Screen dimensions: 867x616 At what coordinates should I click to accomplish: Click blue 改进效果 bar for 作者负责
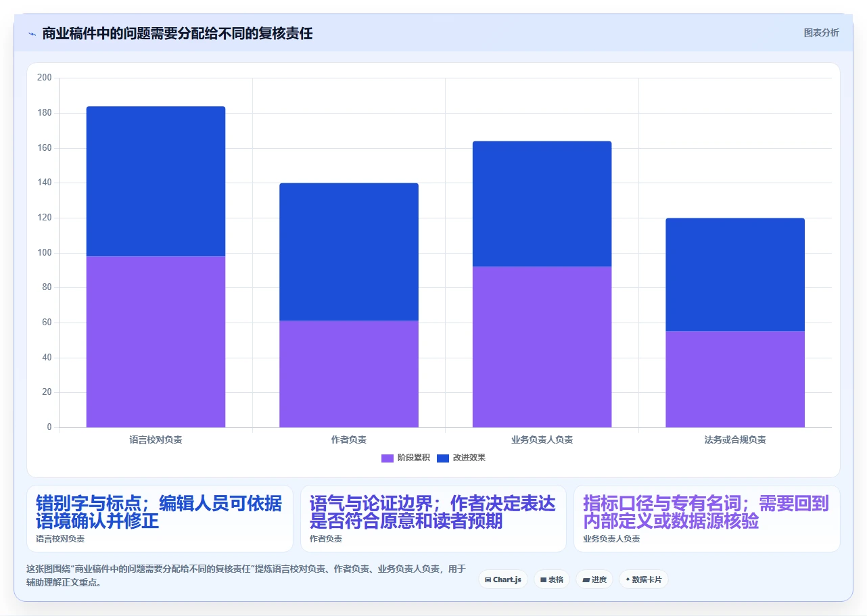349,252
